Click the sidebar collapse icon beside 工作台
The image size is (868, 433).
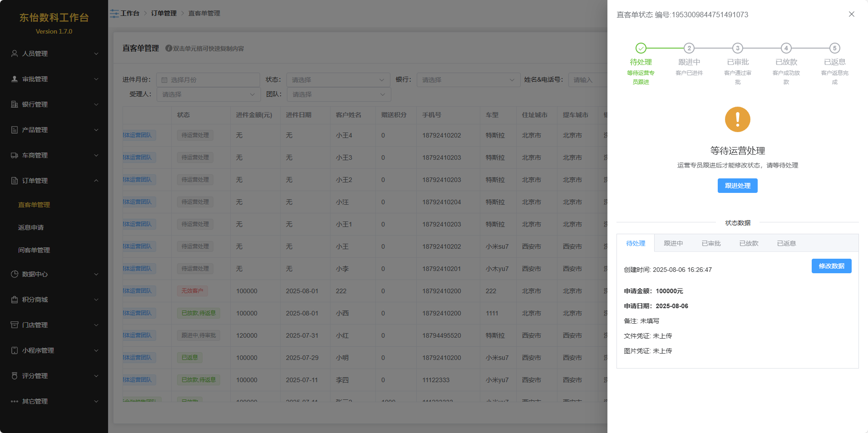click(x=114, y=14)
